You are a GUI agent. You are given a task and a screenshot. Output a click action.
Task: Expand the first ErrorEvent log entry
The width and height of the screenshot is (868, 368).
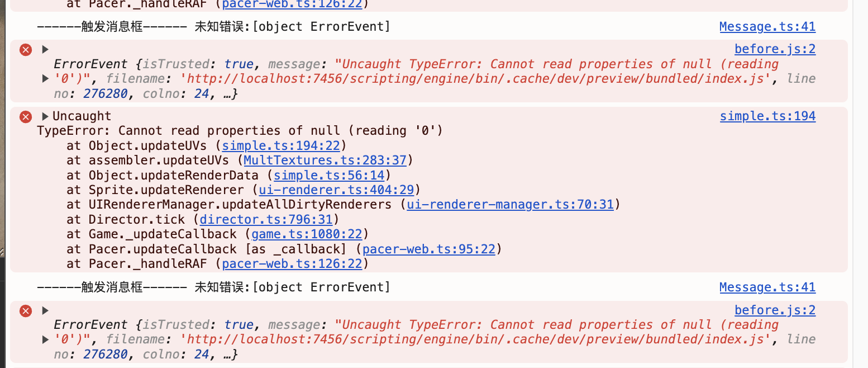(45, 49)
